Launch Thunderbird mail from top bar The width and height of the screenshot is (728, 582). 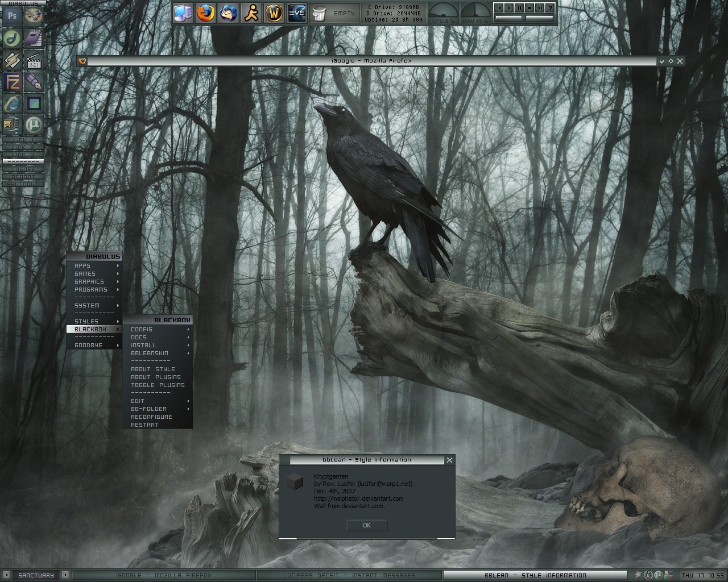228,13
